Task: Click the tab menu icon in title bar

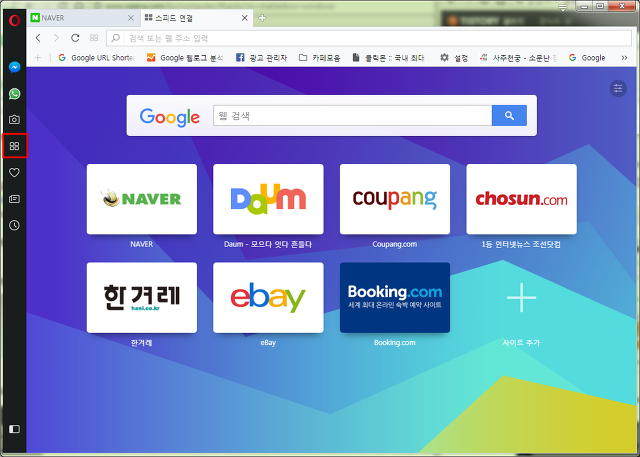Action: click(563, 8)
